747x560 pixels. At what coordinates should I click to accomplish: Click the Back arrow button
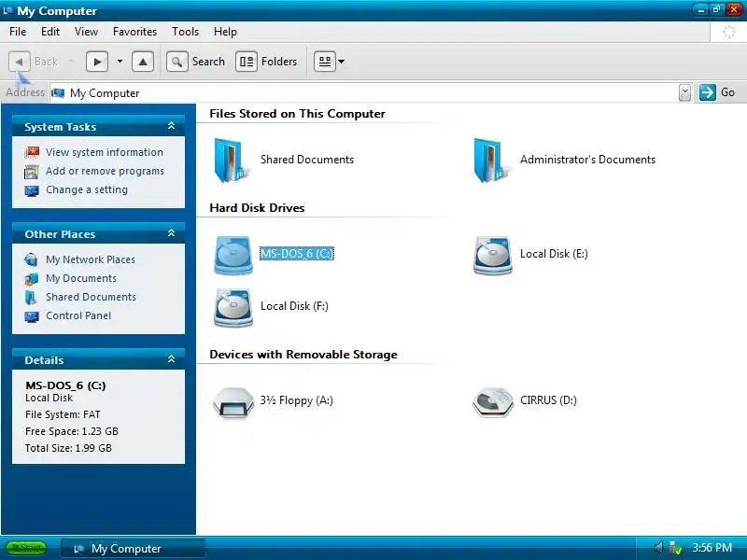19,62
